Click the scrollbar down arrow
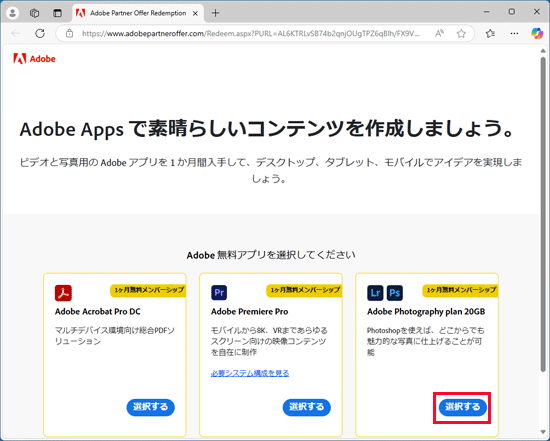 (543, 432)
